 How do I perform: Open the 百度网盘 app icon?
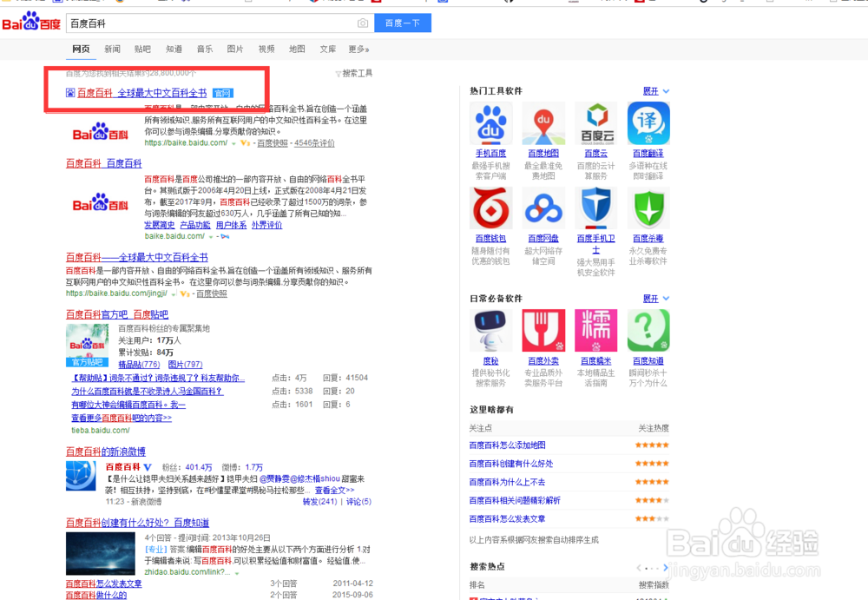pyautogui.click(x=543, y=208)
